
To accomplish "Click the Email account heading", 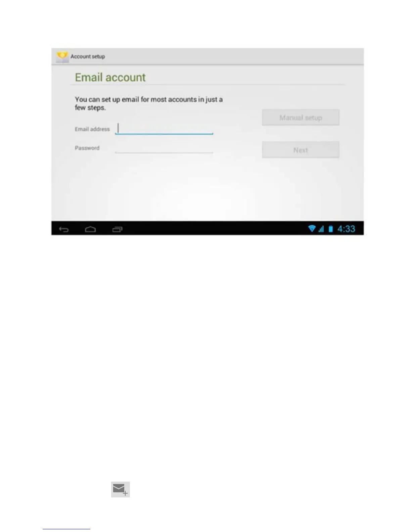I will (x=110, y=77).
